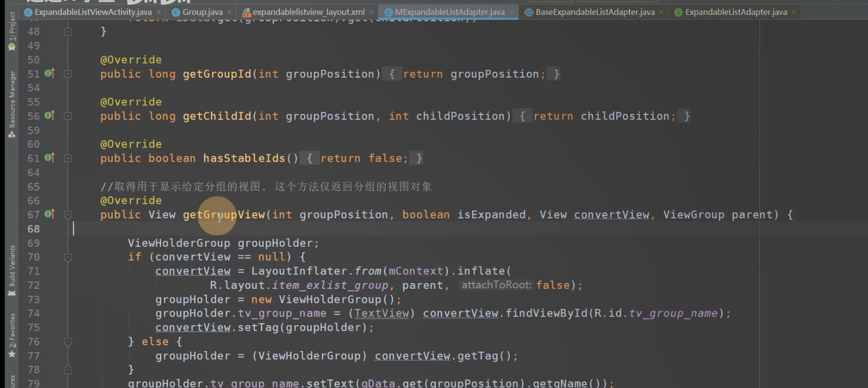This screenshot has width=868, height=388.
Task: Open the Build Variants side panel
Action: 12,270
